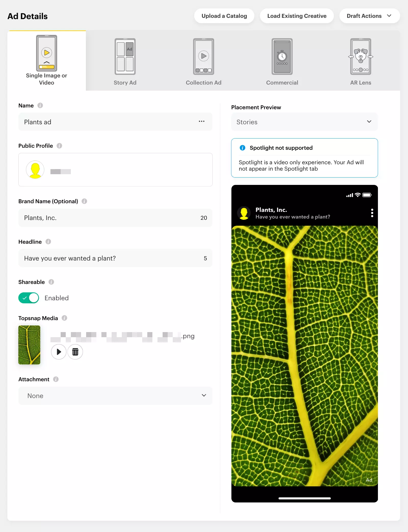
Task: Click 'Have you ever wanted a plant?' preview text
Action: point(293,217)
